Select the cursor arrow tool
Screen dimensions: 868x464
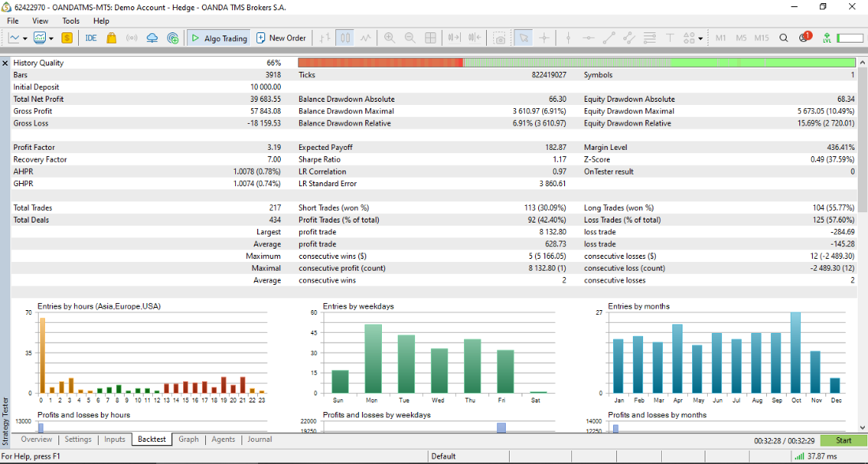[x=523, y=38]
